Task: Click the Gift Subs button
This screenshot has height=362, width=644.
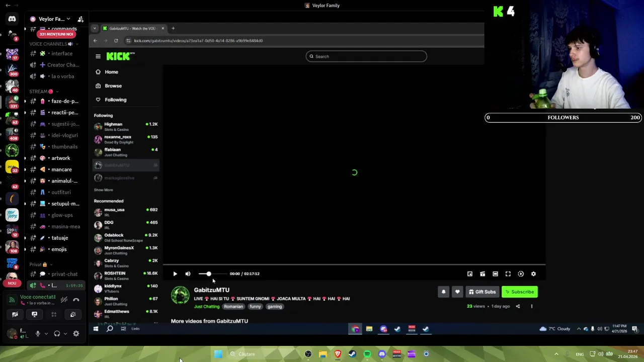Action: point(482,292)
